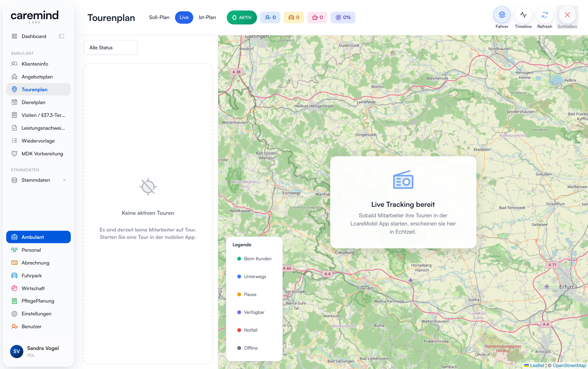Open MDK Vorbereitung
588x369 pixels.
(38, 154)
